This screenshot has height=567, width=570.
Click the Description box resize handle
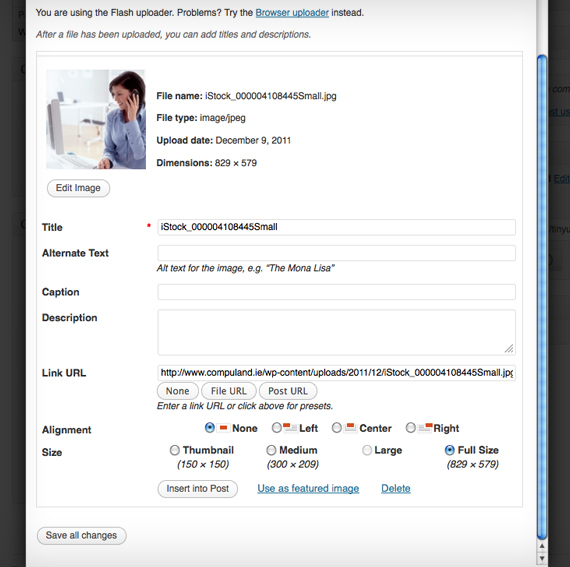509,349
